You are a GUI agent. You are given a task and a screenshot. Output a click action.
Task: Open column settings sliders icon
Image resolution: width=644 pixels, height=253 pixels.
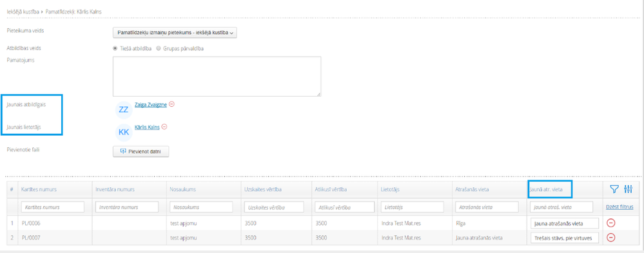coord(629,189)
